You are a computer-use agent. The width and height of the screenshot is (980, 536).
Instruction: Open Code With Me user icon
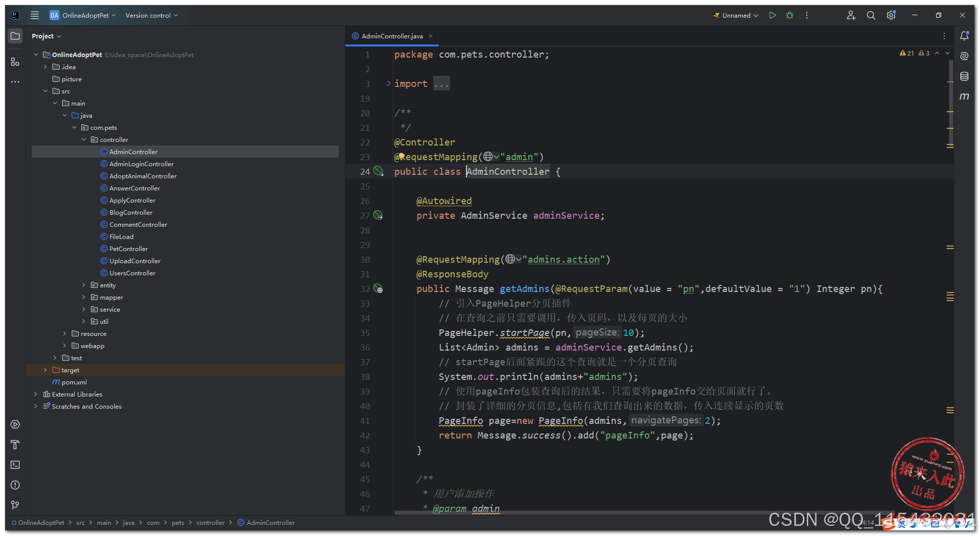click(x=851, y=15)
